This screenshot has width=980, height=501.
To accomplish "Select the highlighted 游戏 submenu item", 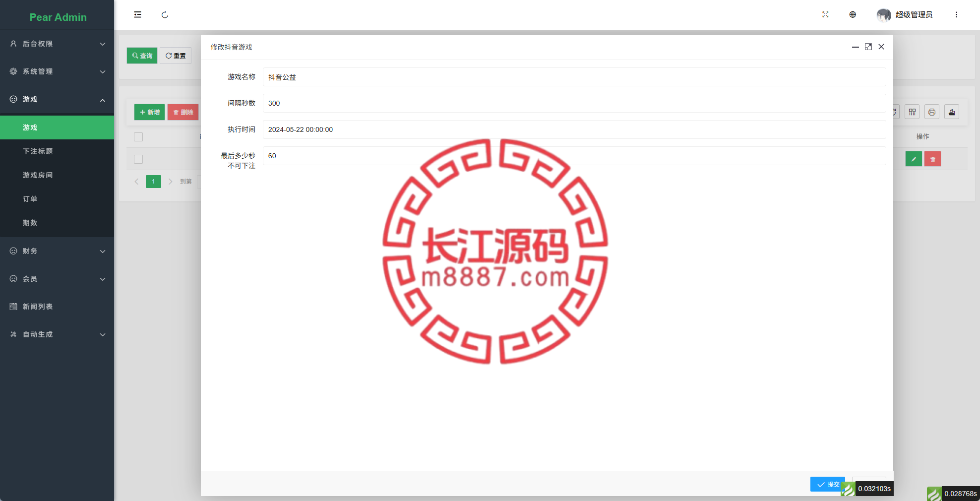I will click(57, 127).
